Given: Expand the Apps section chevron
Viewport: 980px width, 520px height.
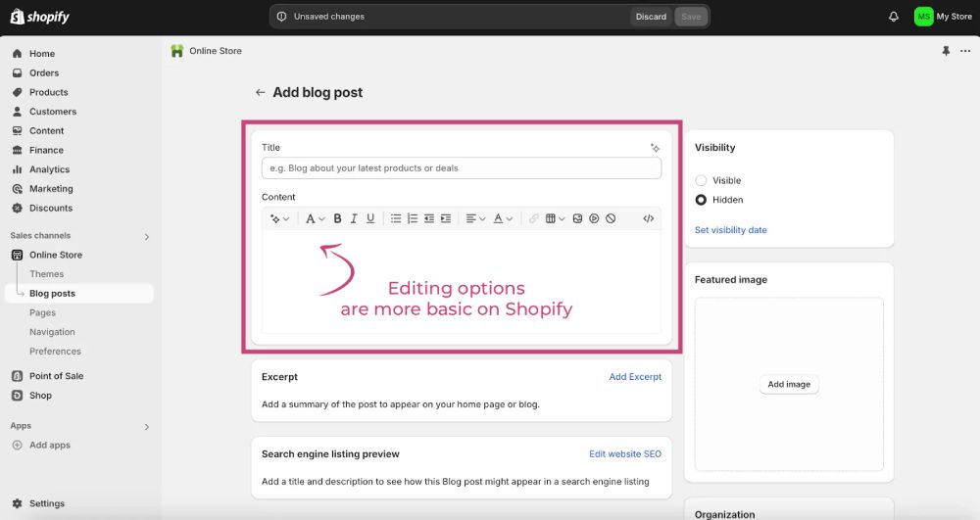Looking at the screenshot, I should pyautogui.click(x=147, y=427).
